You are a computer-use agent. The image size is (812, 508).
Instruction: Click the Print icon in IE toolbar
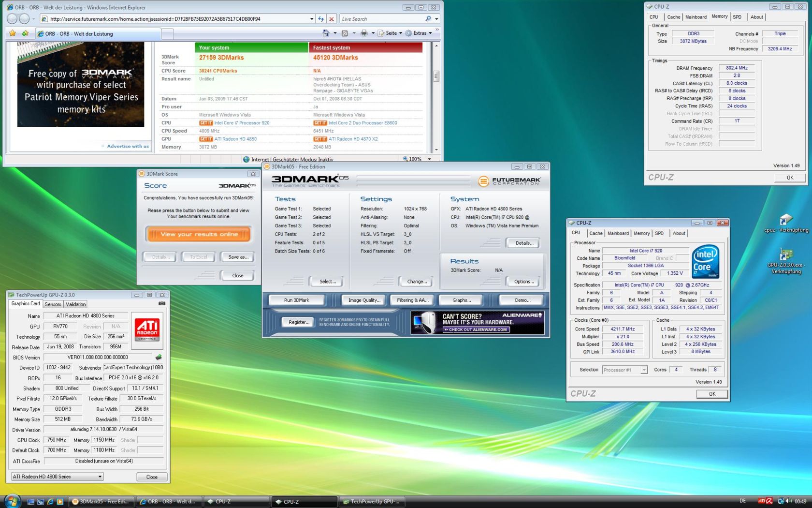[x=364, y=33]
